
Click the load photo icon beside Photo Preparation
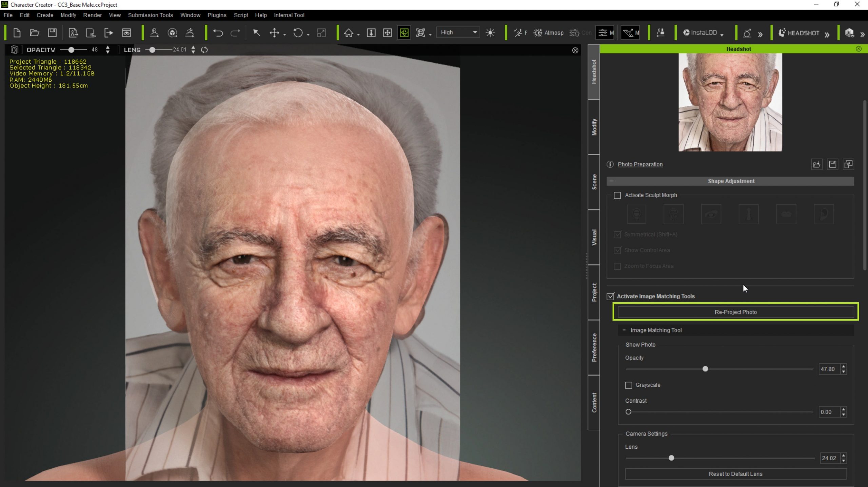[816, 164]
